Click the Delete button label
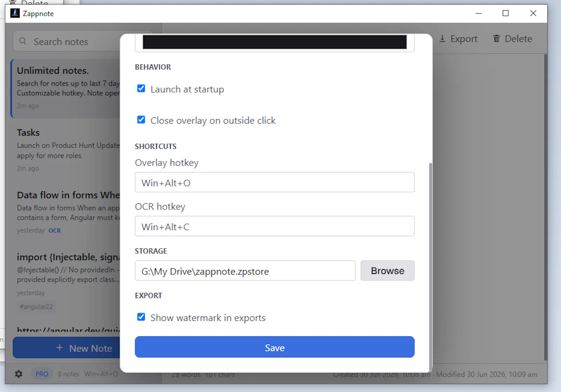 click(x=518, y=39)
